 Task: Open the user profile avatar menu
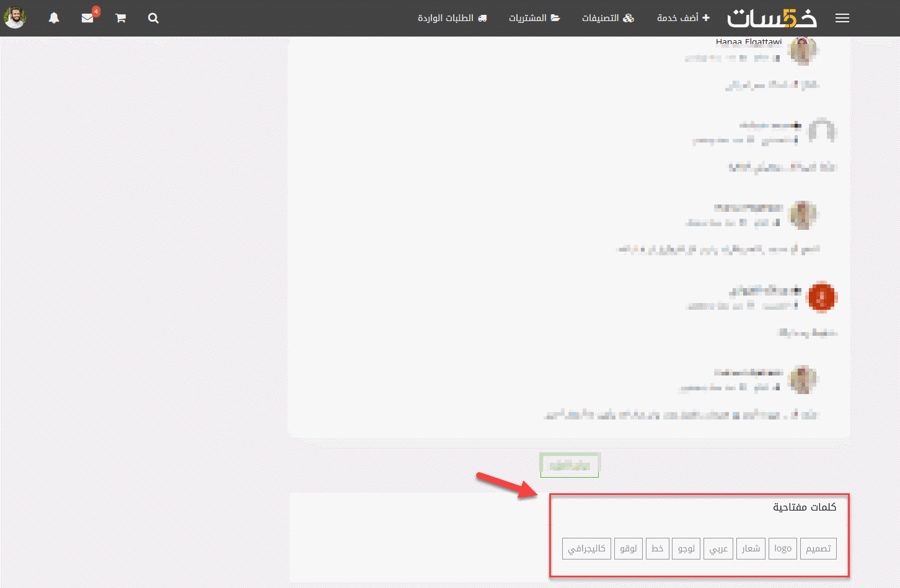point(15,18)
